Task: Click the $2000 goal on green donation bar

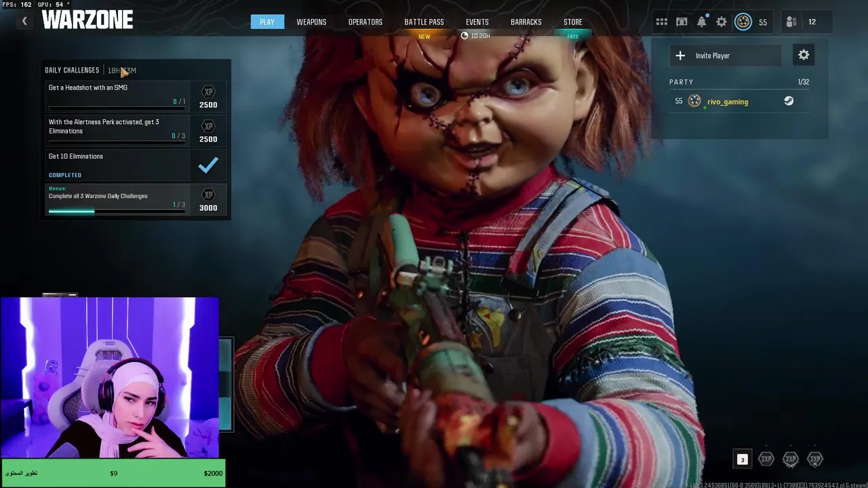Action: click(x=213, y=473)
